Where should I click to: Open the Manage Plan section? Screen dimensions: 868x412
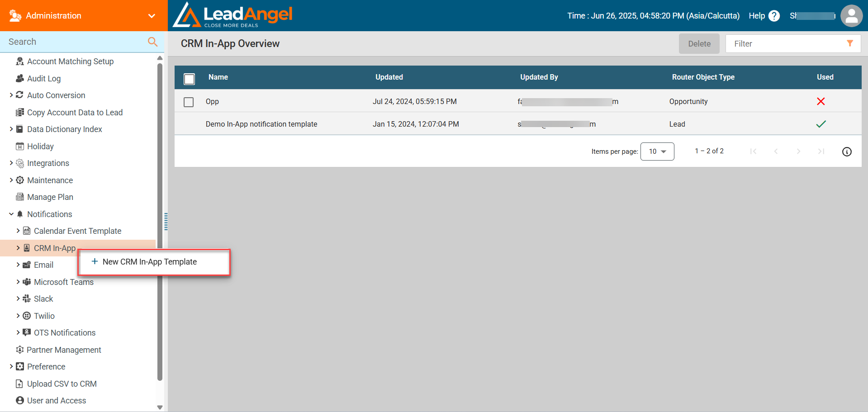coord(50,197)
